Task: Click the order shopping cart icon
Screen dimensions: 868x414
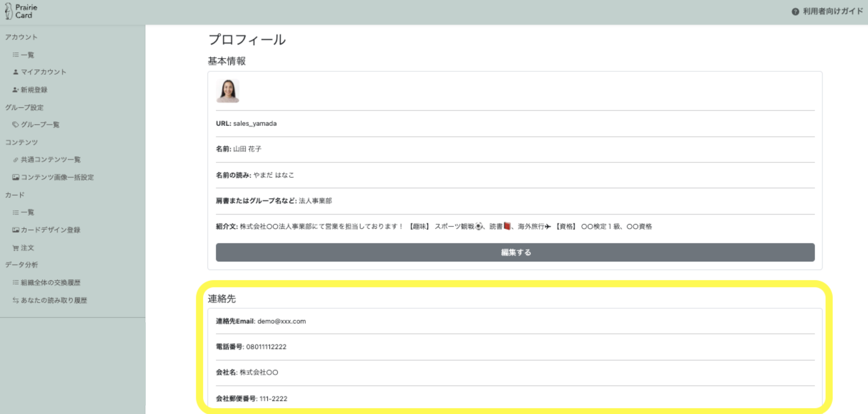Action: pyautogui.click(x=15, y=248)
